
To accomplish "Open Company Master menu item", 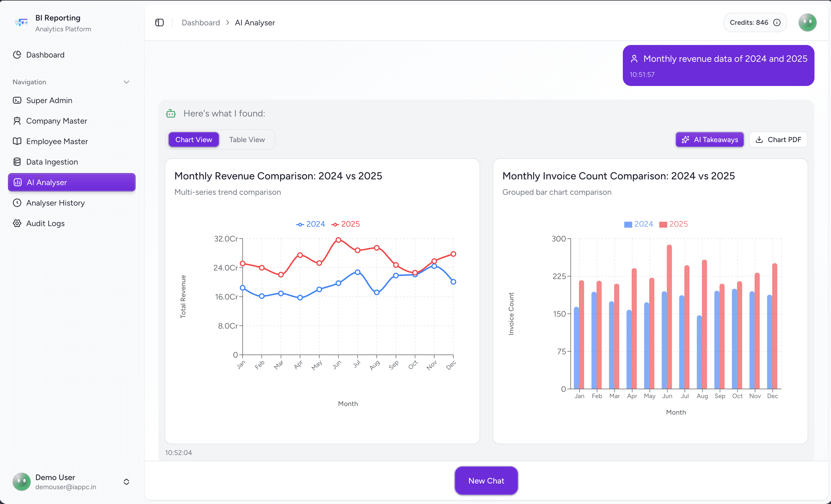I will click(x=72, y=121).
